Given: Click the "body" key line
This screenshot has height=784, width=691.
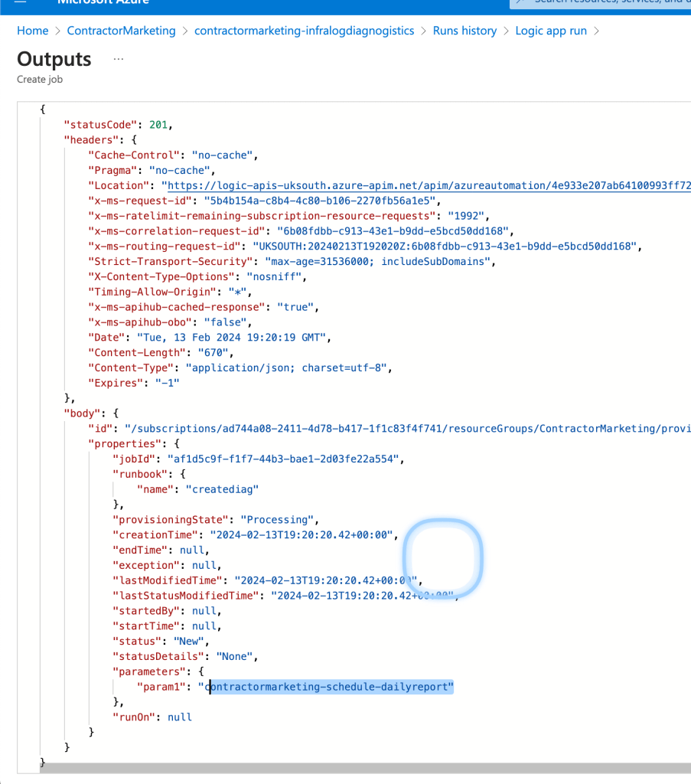Looking at the screenshot, I should (91, 413).
